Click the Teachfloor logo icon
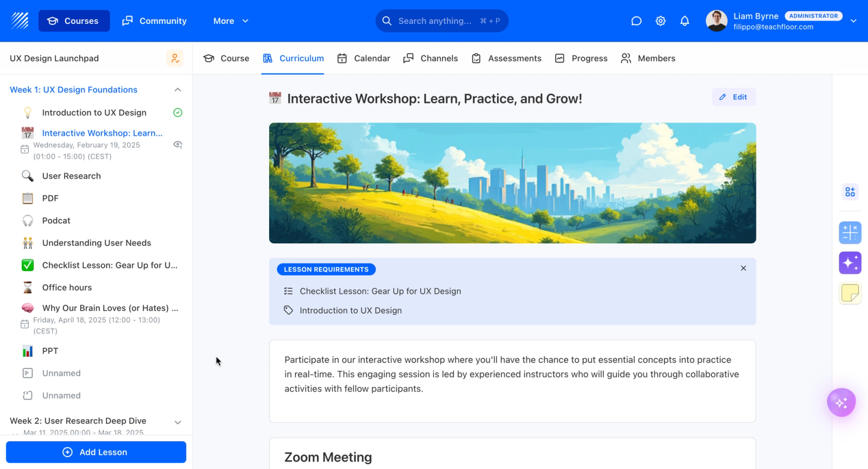Image resolution: width=868 pixels, height=469 pixels. 20,21
